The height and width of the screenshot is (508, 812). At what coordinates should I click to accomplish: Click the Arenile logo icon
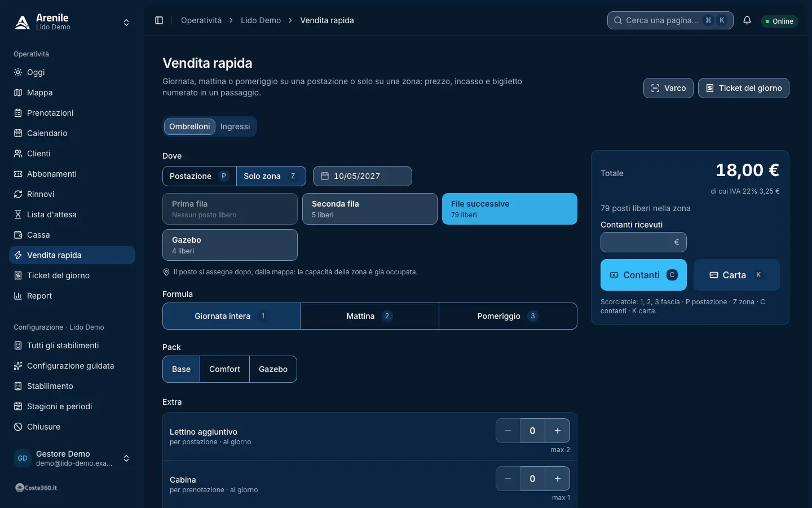[x=23, y=22]
